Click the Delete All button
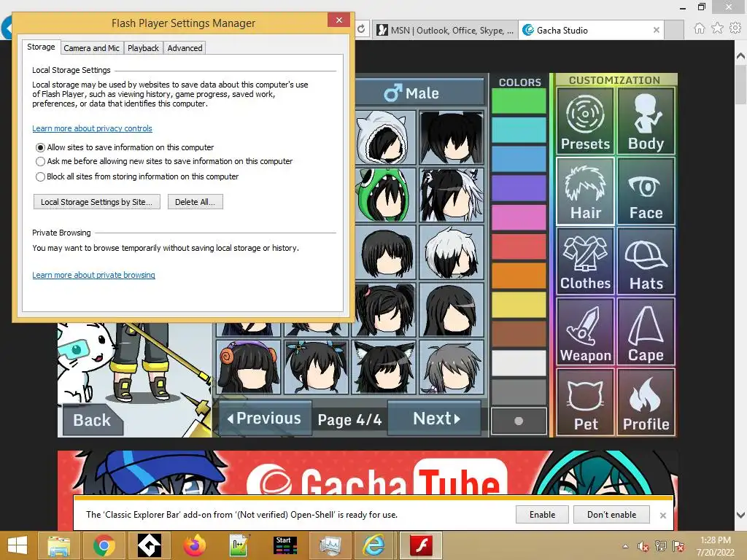Image resolution: width=747 pixels, height=560 pixels. coord(195,202)
